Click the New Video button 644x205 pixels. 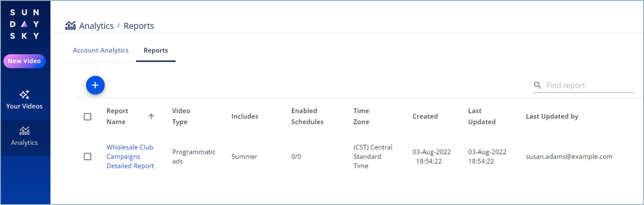24,61
